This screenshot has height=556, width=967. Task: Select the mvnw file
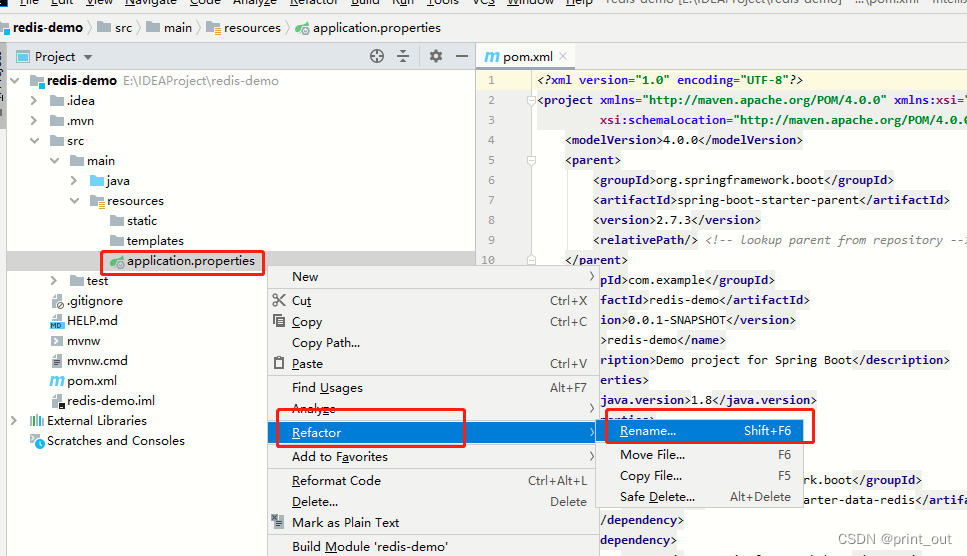pyautogui.click(x=83, y=341)
